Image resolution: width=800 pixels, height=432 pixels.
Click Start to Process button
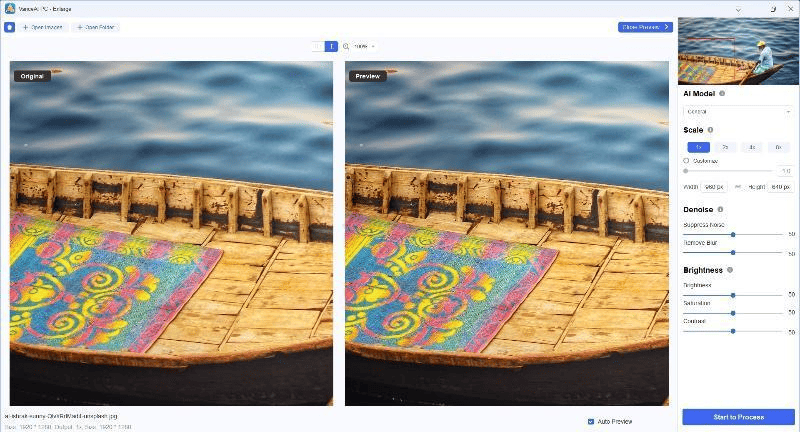[738, 417]
